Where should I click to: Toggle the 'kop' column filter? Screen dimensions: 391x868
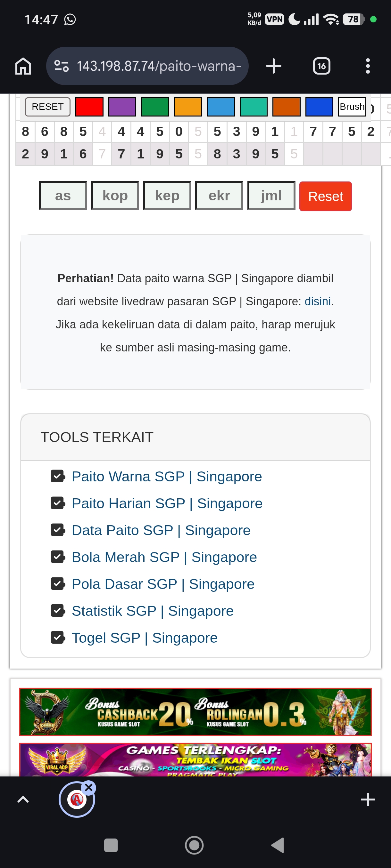[115, 196]
